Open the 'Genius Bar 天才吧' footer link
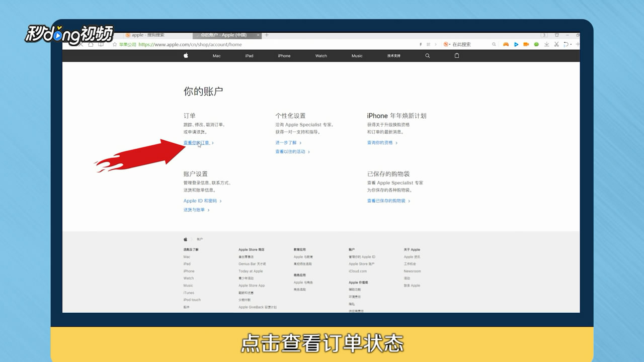Screen dimensions: 644x362 coord(252,264)
